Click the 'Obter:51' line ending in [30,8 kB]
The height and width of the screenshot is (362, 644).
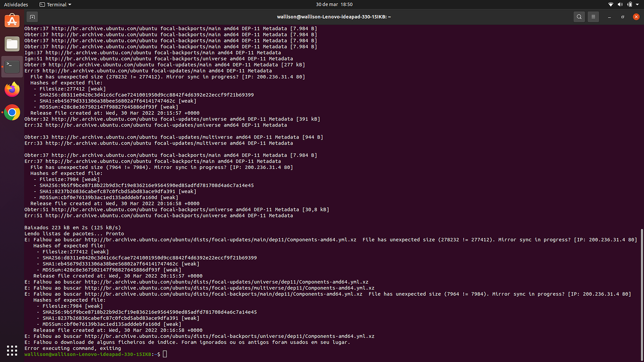[x=176, y=209]
